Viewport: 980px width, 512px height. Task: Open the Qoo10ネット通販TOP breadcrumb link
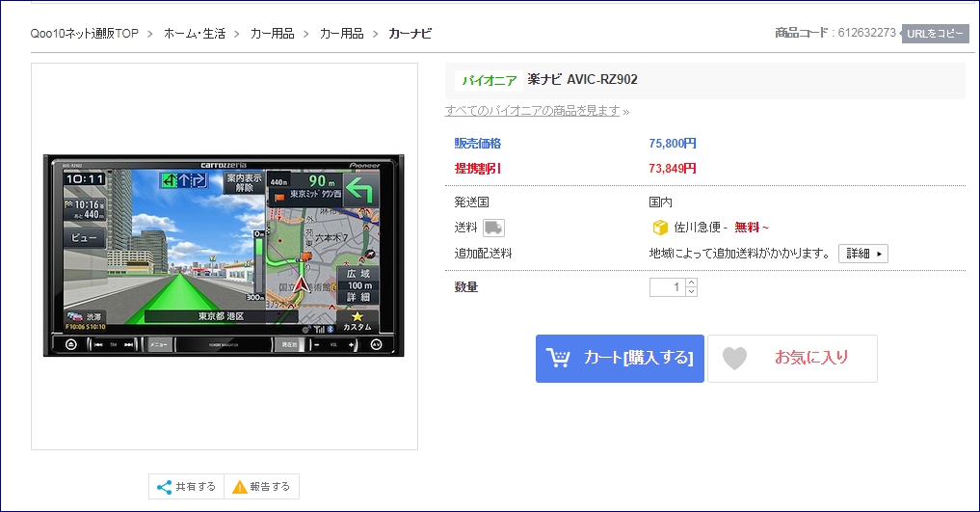coord(85,34)
